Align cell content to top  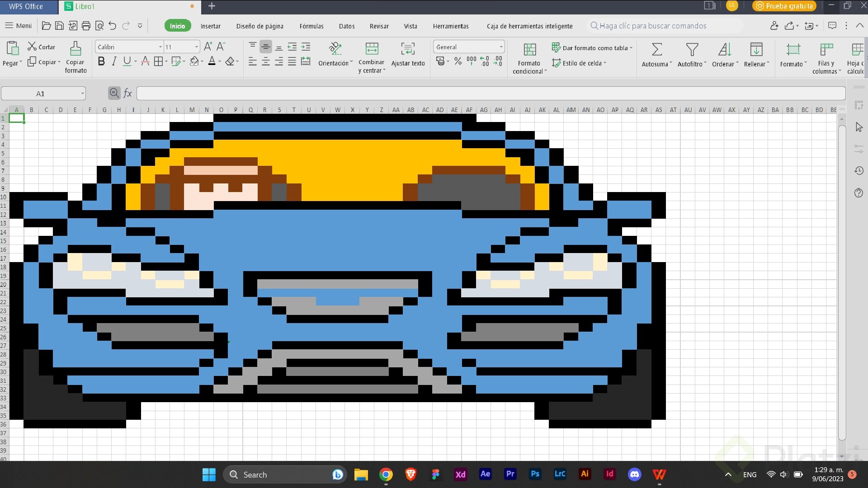[x=253, y=46]
